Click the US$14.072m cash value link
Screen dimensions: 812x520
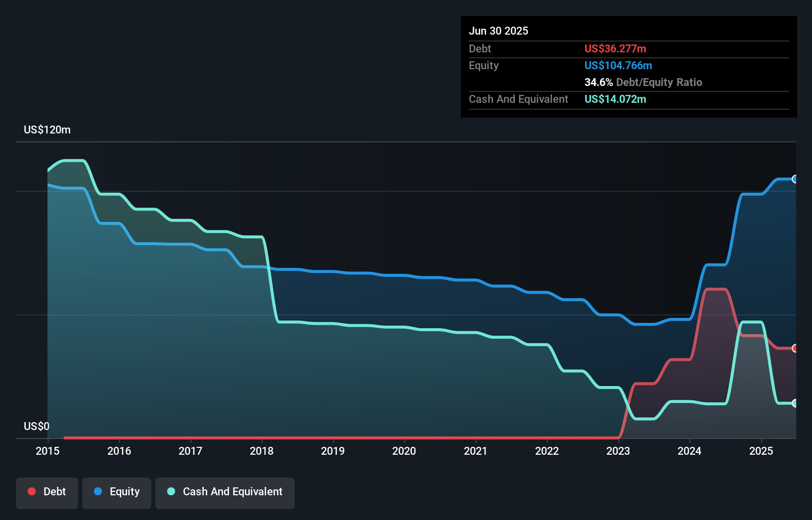tap(615, 99)
